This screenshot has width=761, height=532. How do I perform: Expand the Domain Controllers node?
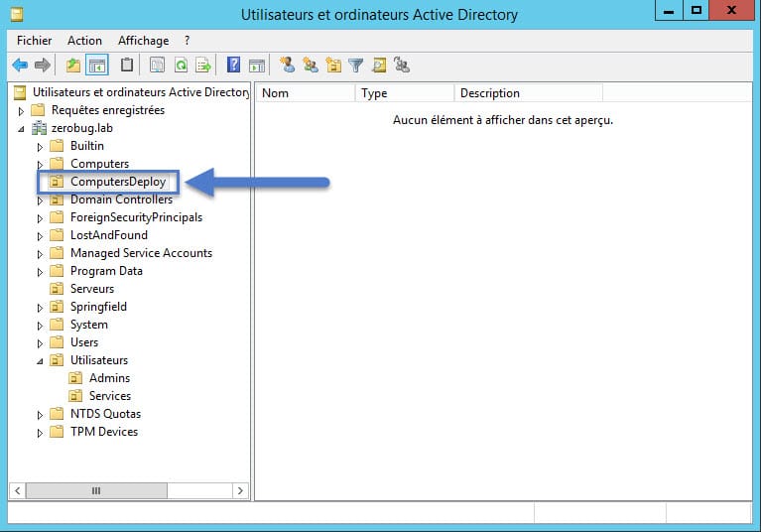click(41, 200)
